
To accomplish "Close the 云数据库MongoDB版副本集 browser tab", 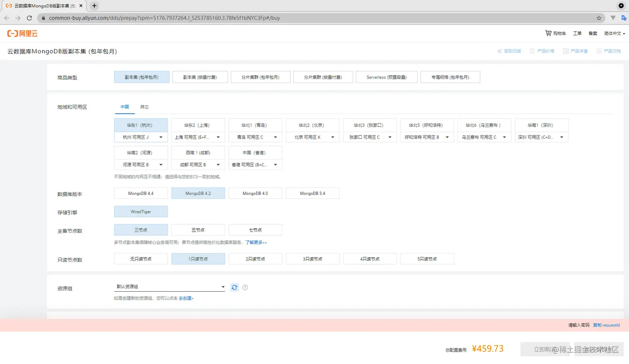I will pos(81,6).
